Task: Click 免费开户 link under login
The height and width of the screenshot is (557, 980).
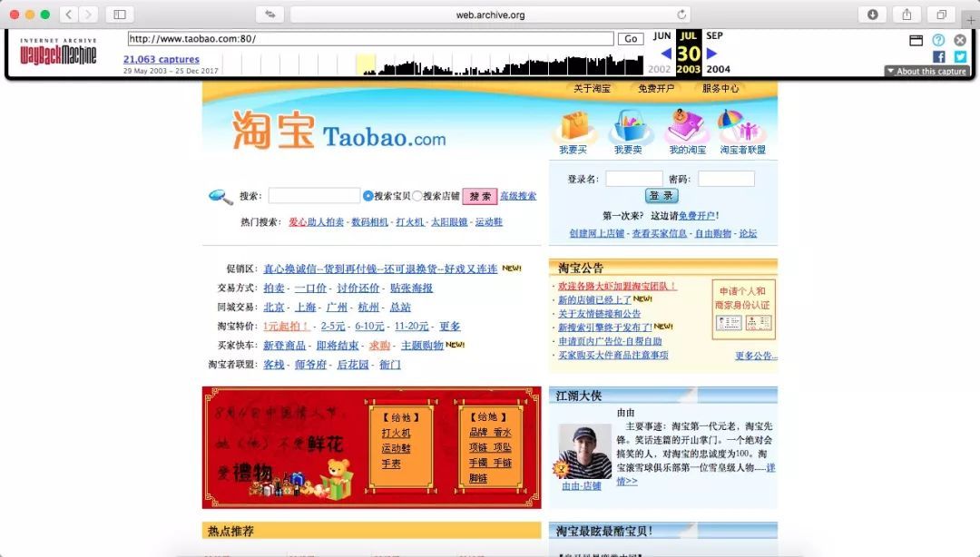Action: pyautogui.click(x=696, y=216)
